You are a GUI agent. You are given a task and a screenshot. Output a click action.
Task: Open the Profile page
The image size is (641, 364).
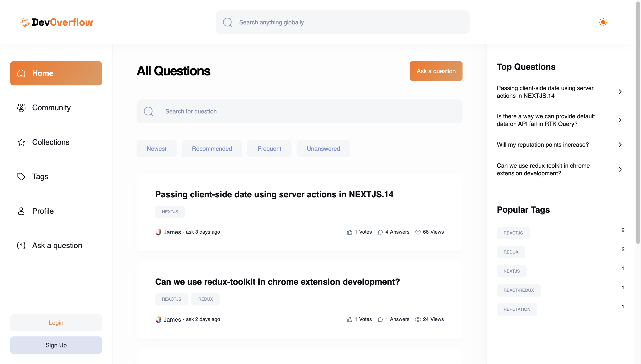56,211
